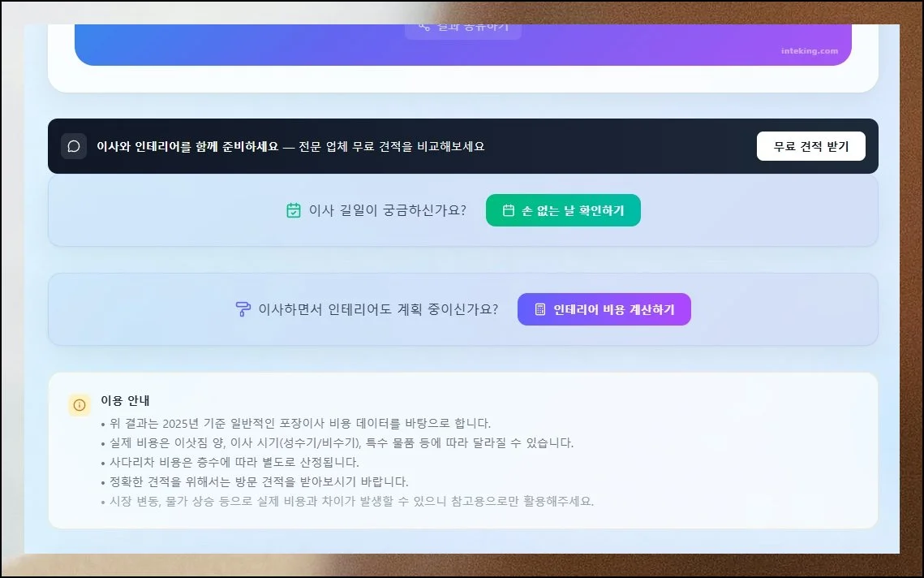The height and width of the screenshot is (578, 924).
Task: Launch 인테리어 비용 계산하기 calculator
Action: (604, 309)
